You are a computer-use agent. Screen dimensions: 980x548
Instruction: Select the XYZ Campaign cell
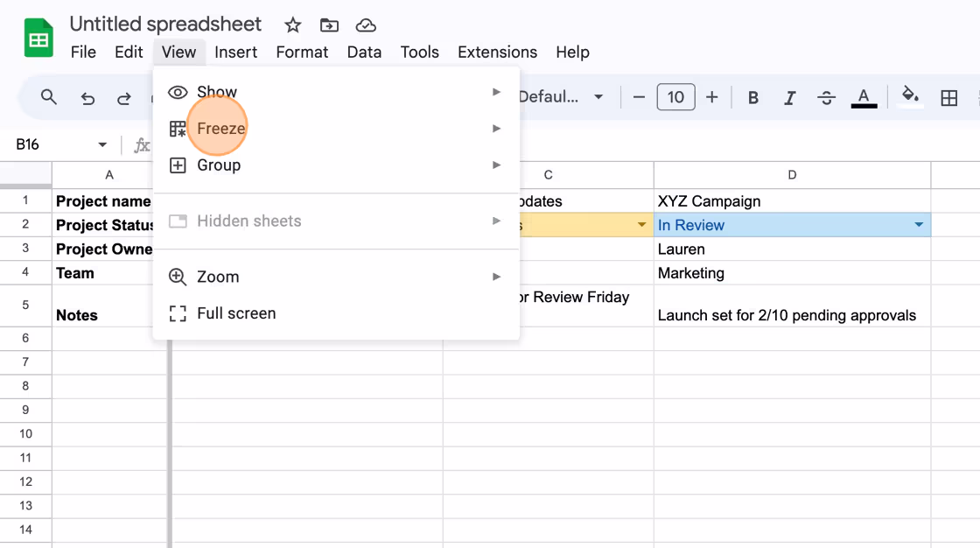[792, 201]
